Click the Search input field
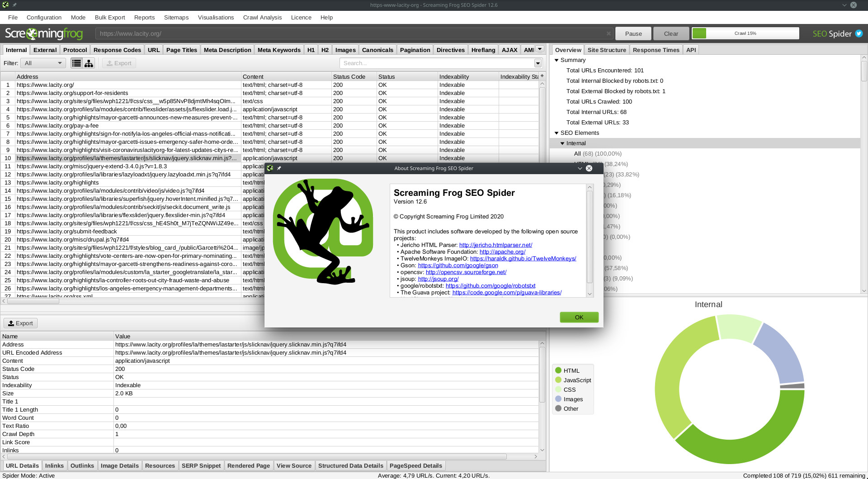The height and width of the screenshot is (479, 868). 437,63
